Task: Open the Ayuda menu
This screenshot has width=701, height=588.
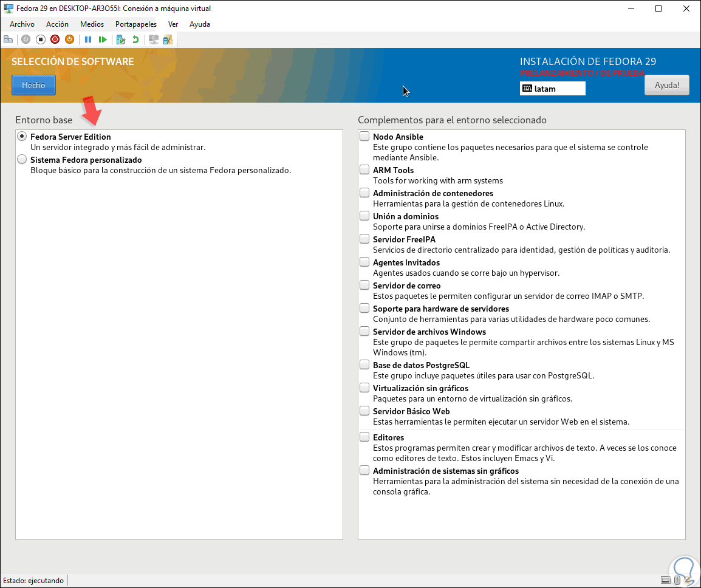Action: pyautogui.click(x=199, y=24)
